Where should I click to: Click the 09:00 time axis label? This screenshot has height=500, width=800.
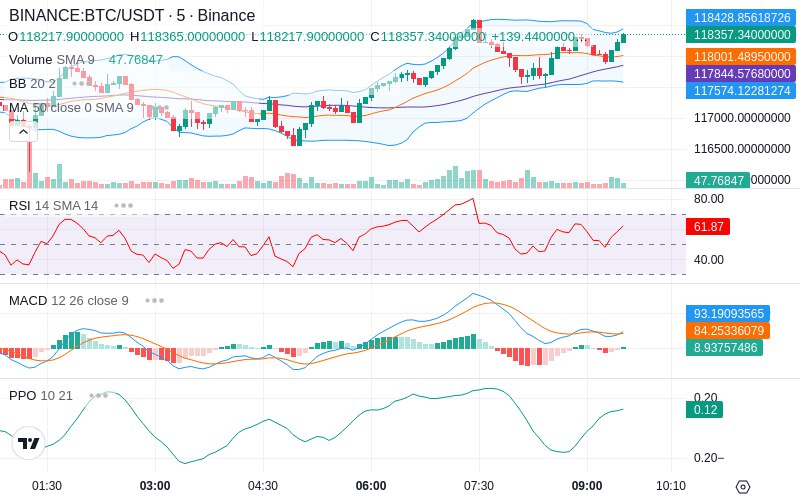coord(587,486)
